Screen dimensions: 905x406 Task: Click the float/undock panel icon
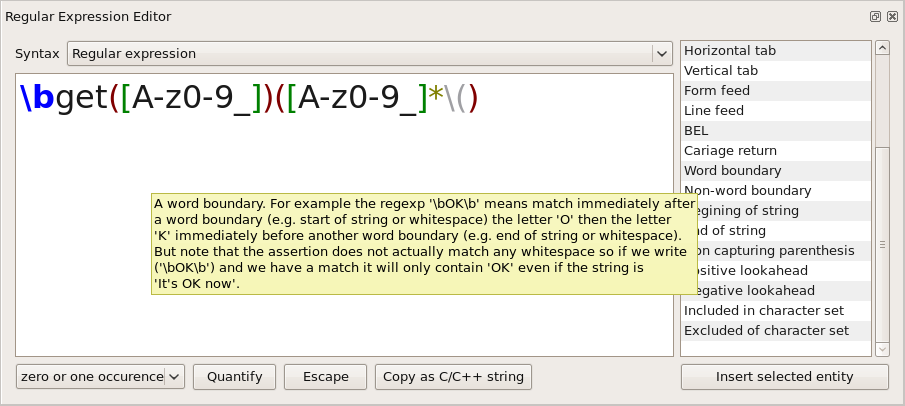tap(875, 17)
